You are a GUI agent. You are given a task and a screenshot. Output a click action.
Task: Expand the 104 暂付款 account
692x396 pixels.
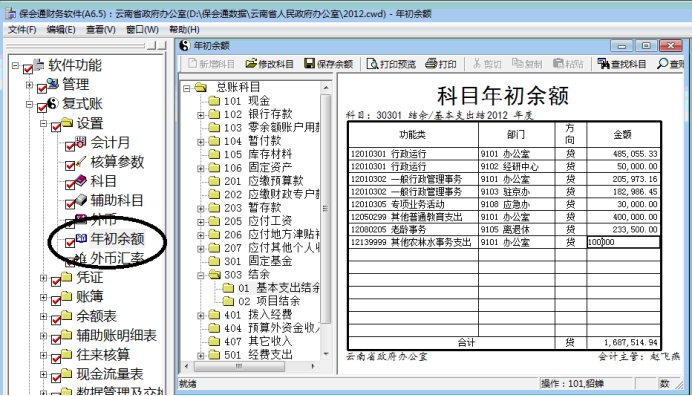coord(200,142)
